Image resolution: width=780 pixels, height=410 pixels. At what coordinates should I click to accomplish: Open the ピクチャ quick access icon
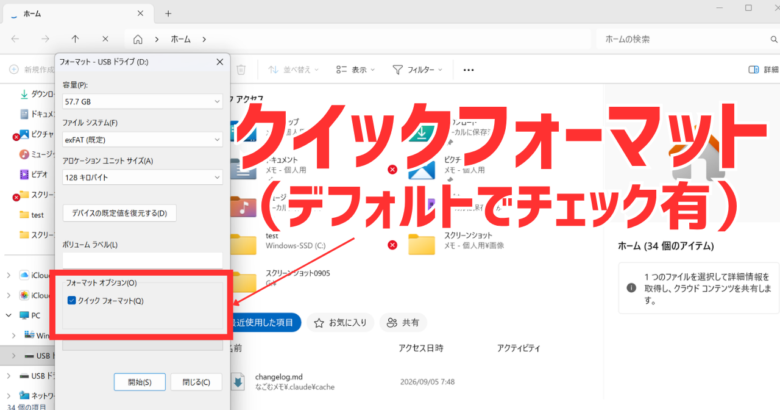421,169
